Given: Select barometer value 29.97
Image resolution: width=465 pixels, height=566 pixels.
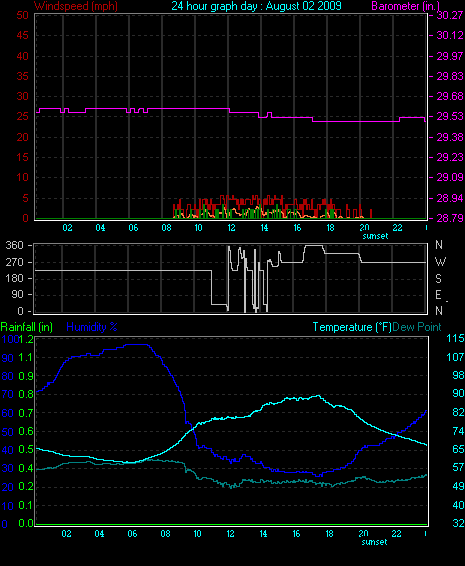Looking at the screenshot, I should 450,56.
